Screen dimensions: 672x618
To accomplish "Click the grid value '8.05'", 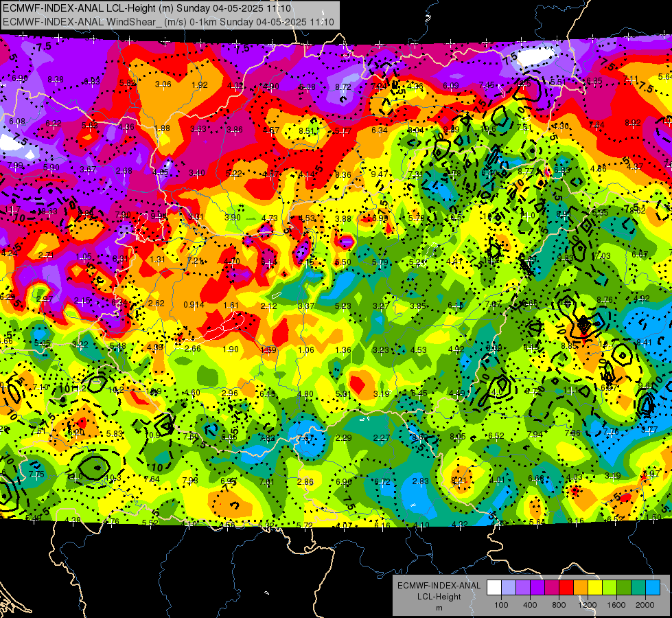I will [458, 437].
